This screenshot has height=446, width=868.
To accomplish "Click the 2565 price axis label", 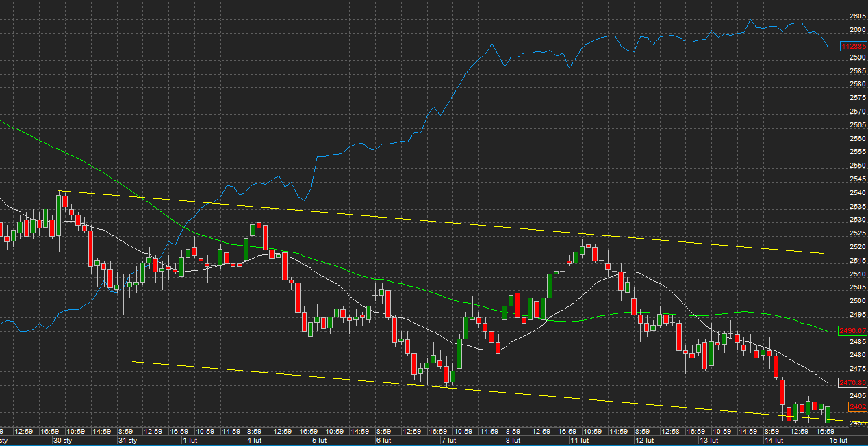I will point(857,125).
